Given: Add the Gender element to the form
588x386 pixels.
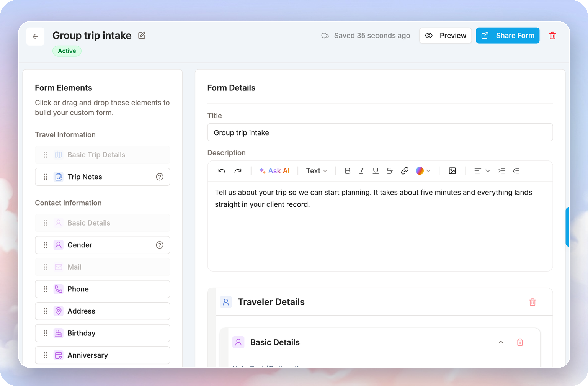Looking at the screenshot, I should coord(103,245).
